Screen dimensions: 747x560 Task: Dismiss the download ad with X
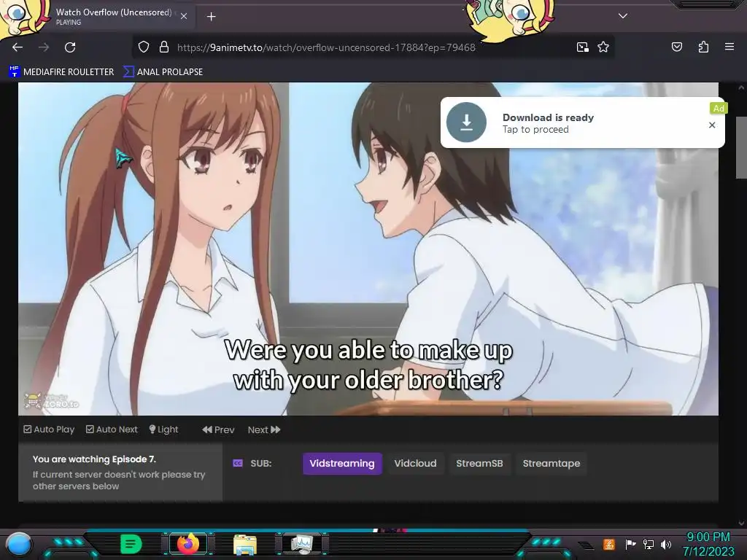pos(712,125)
